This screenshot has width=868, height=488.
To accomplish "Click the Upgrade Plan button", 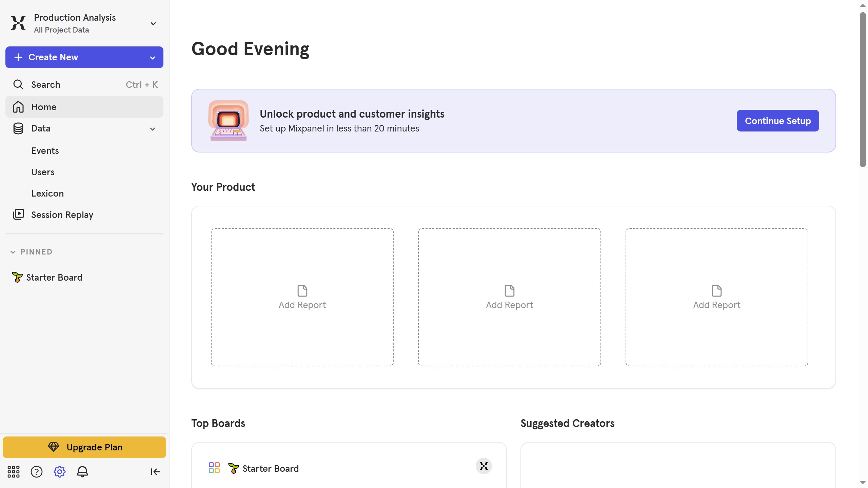I will [x=84, y=447].
